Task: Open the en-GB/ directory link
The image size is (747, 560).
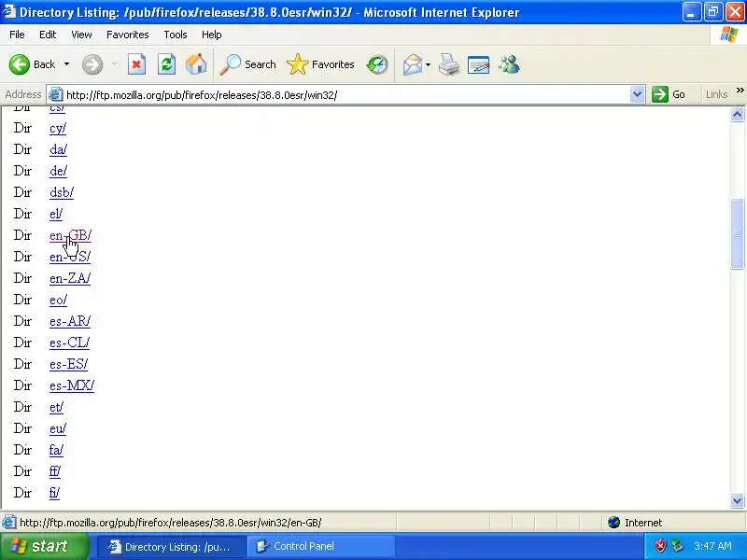Action: [71, 235]
